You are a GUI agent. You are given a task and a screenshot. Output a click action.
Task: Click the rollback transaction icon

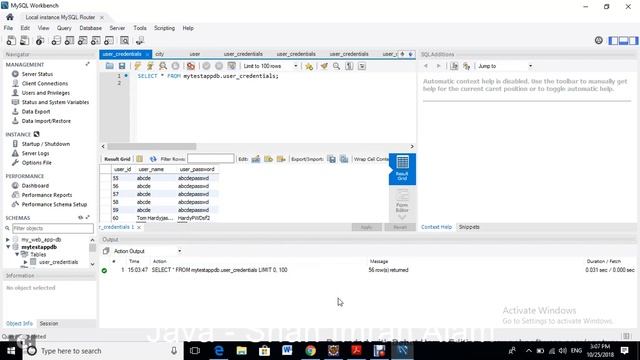(x=219, y=66)
